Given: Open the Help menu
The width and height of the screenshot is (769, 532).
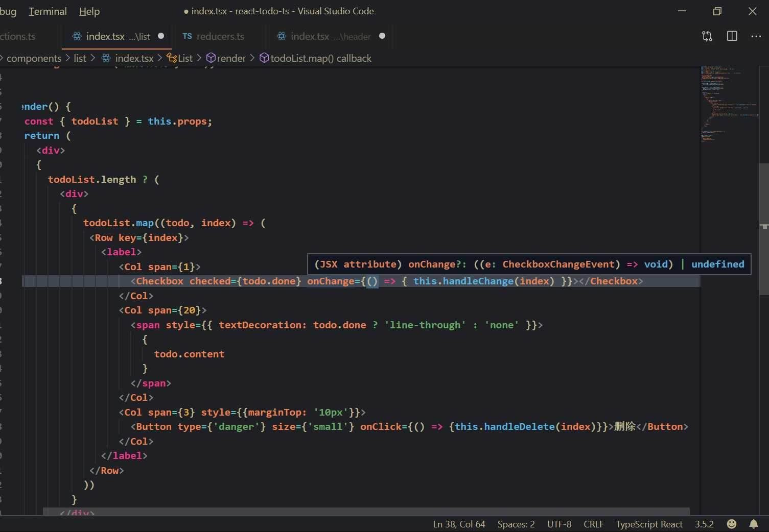Looking at the screenshot, I should pyautogui.click(x=89, y=11).
